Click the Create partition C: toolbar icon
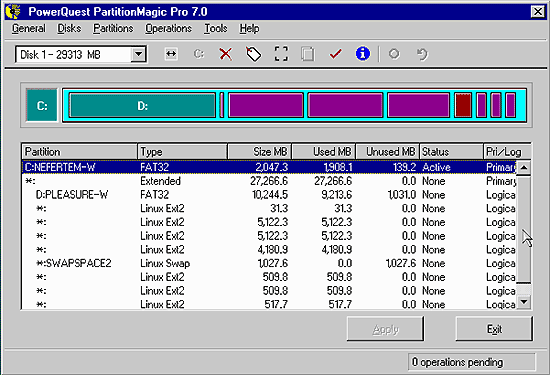 tap(199, 54)
